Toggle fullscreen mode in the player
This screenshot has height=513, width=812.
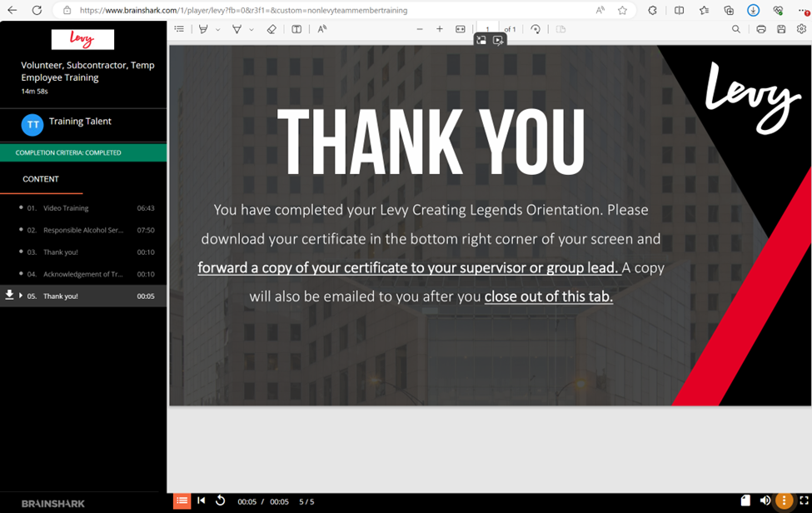pos(804,501)
